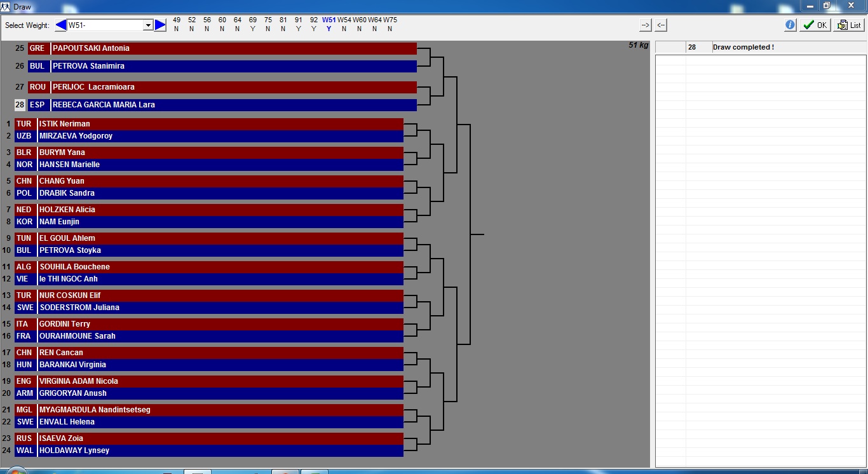
Task: Click the blue previous weight arrow
Action: click(60, 25)
